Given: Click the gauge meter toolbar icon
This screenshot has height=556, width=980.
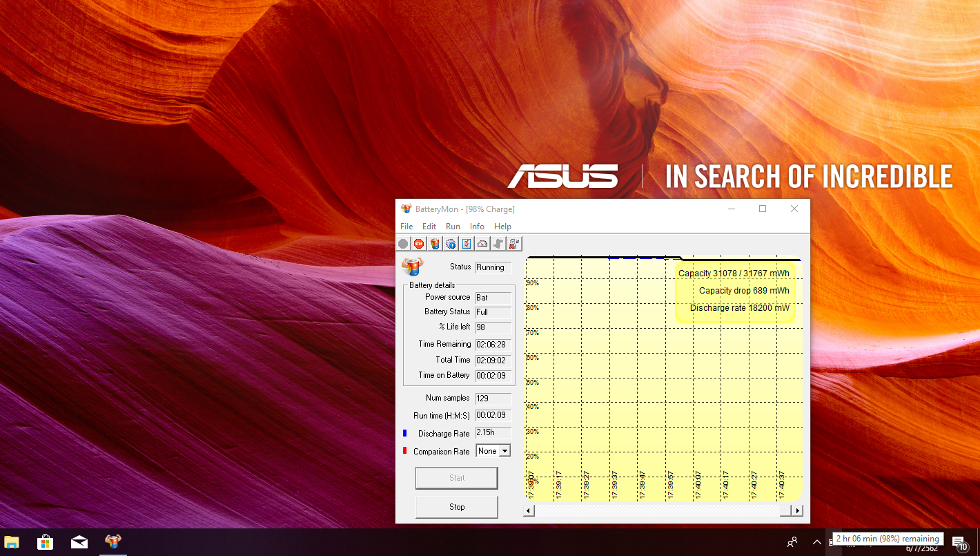Looking at the screenshot, I should coord(482,244).
